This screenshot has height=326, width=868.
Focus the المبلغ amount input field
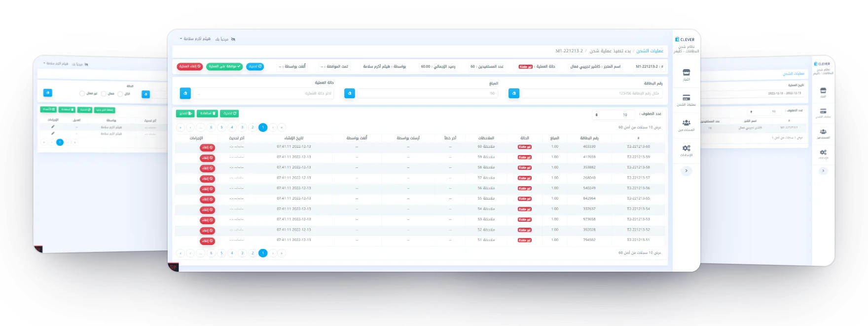(x=428, y=93)
